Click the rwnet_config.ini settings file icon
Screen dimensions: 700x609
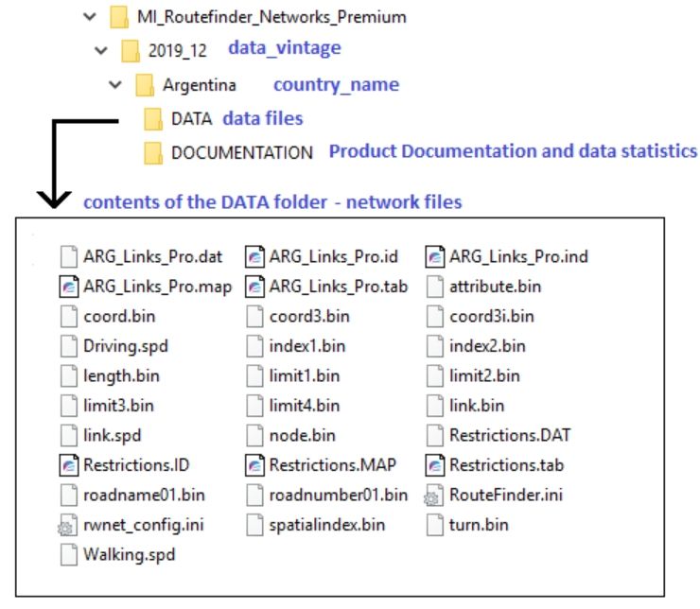(x=67, y=525)
